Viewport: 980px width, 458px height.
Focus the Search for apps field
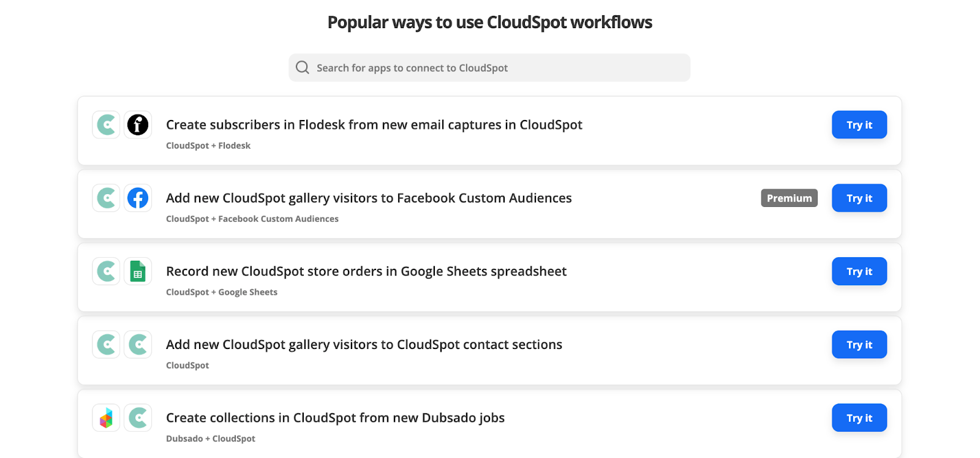tap(489, 67)
